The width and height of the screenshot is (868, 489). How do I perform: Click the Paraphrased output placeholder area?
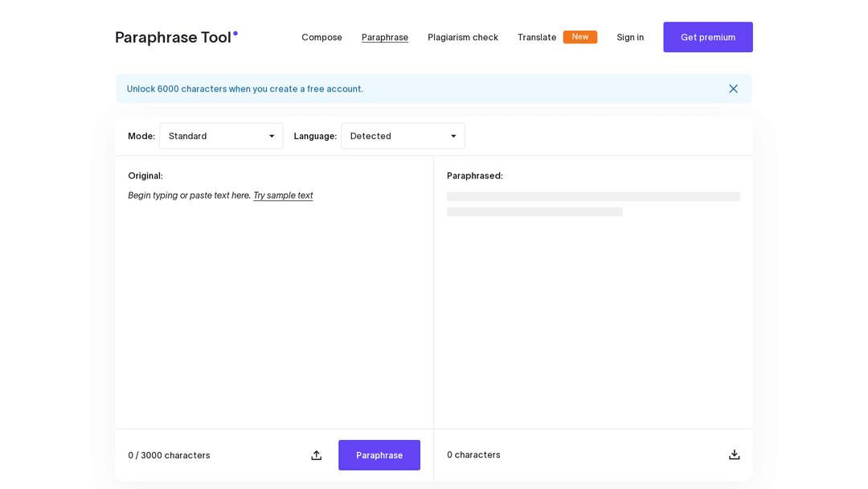point(593,204)
